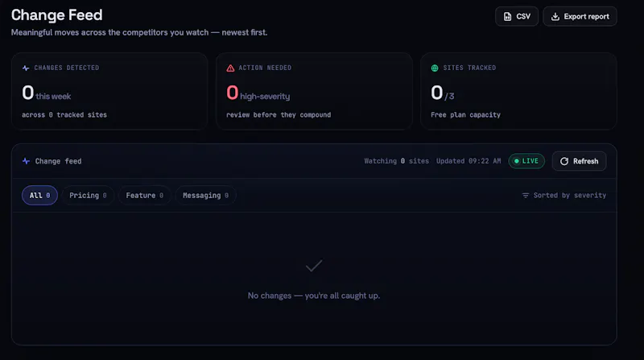Screen dimensions: 644x360
Task: Click the circular arrow Refresh icon
Action: coord(564,161)
